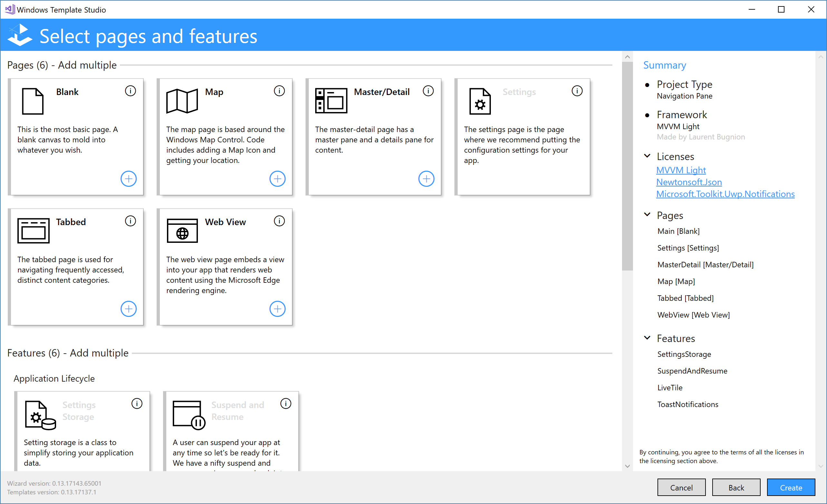Select Map [Map] in Summary pages
Image resolution: width=827 pixels, height=504 pixels.
[676, 281]
